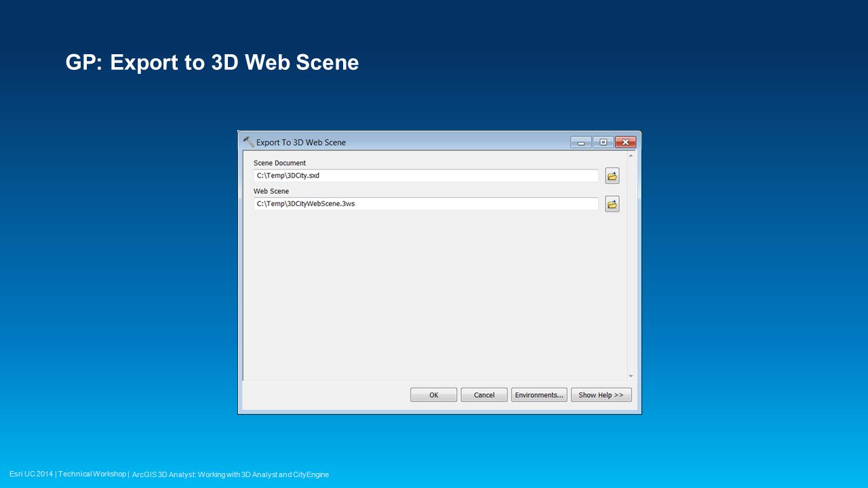Click the OK button
Viewport: 868px width, 488px height.
point(433,395)
